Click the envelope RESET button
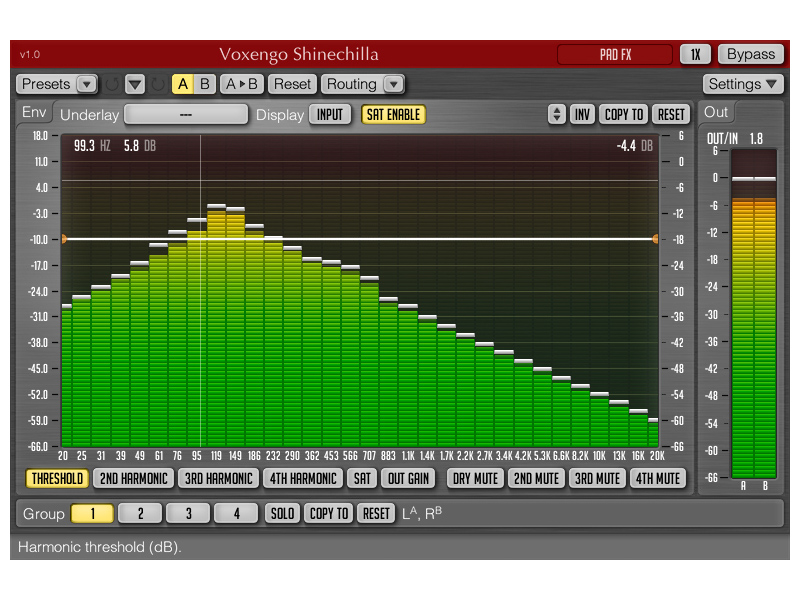Image resolution: width=800 pixels, height=600 pixels. point(671,114)
